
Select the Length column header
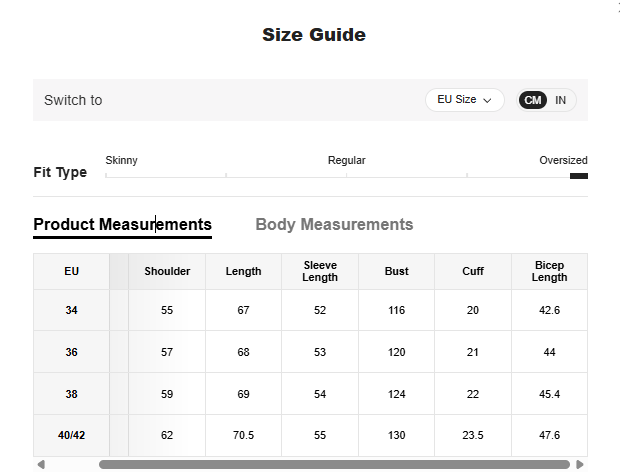click(x=243, y=271)
